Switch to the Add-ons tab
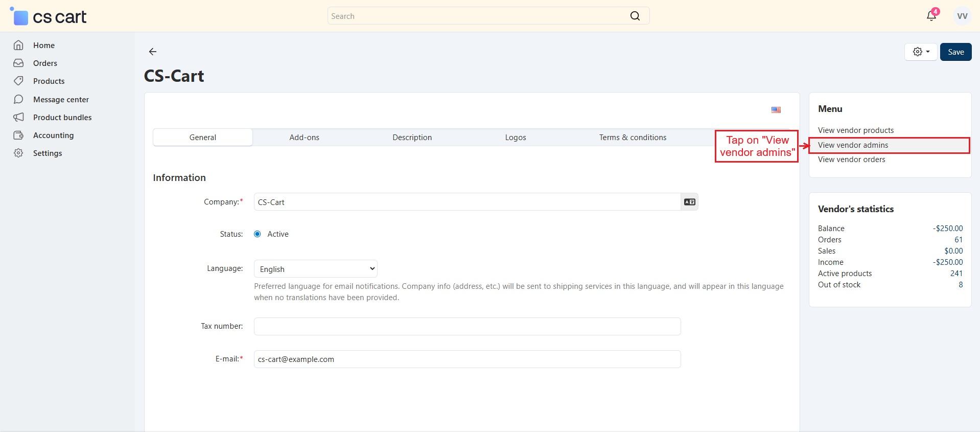This screenshot has width=980, height=432. click(x=304, y=138)
